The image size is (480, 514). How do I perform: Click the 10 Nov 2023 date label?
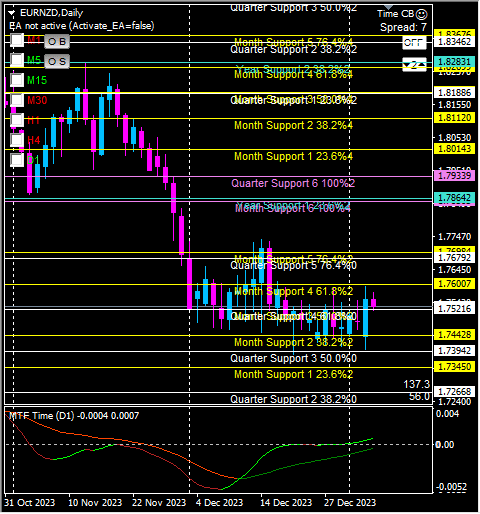(95, 502)
